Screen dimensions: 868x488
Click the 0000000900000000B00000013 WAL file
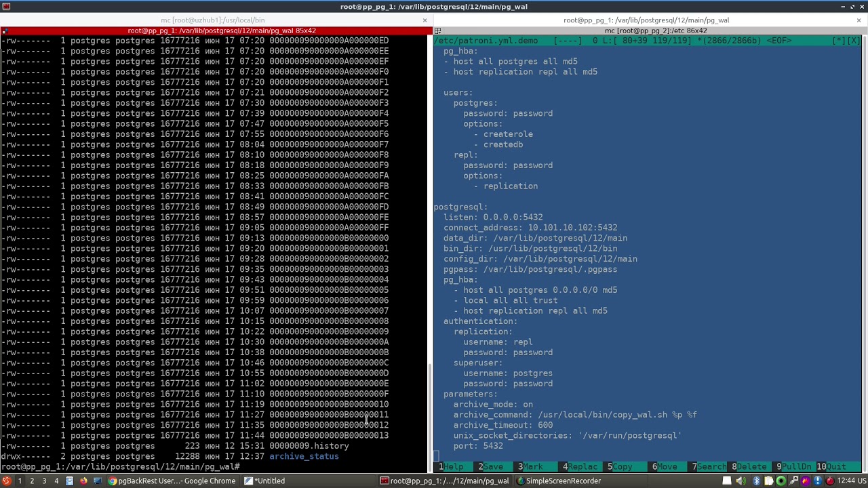(329, 436)
